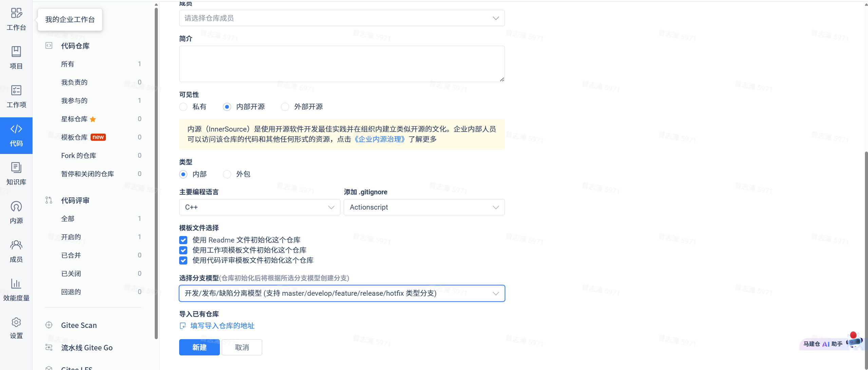The width and height of the screenshot is (868, 370).
Task: Click the 项目 project icon in sidebar
Action: [16, 52]
